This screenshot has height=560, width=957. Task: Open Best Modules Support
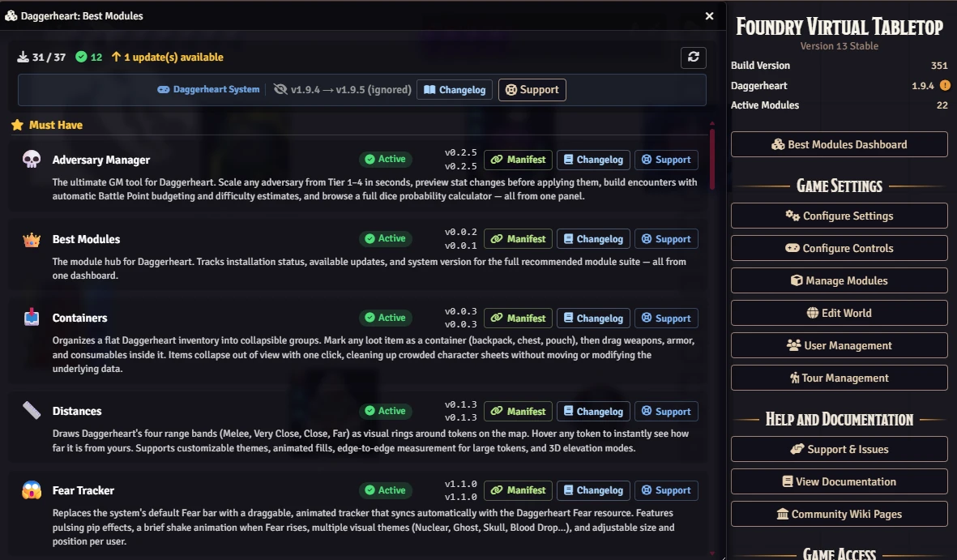[666, 239]
